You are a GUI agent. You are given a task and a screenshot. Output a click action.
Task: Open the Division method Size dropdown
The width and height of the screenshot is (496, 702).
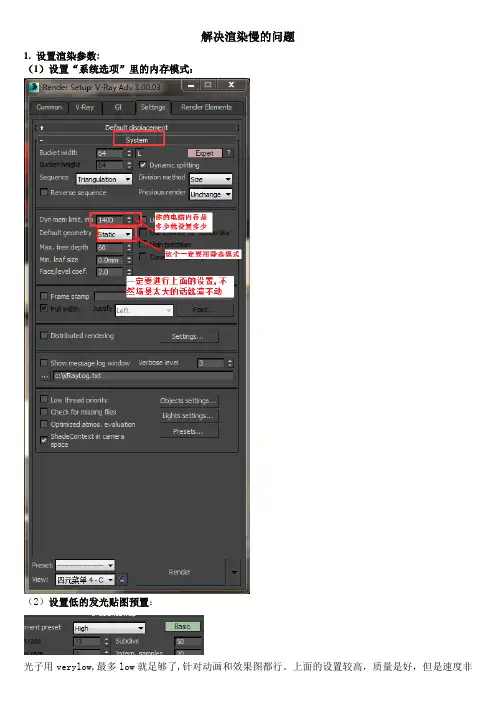pyautogui.click(x=210, y=179)
